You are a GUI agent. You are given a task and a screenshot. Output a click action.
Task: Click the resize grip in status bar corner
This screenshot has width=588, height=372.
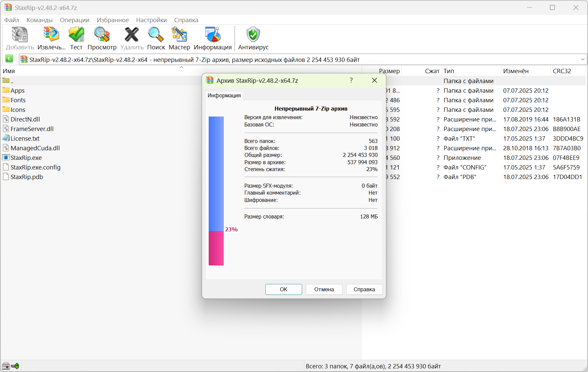click(x=585, y=369)
